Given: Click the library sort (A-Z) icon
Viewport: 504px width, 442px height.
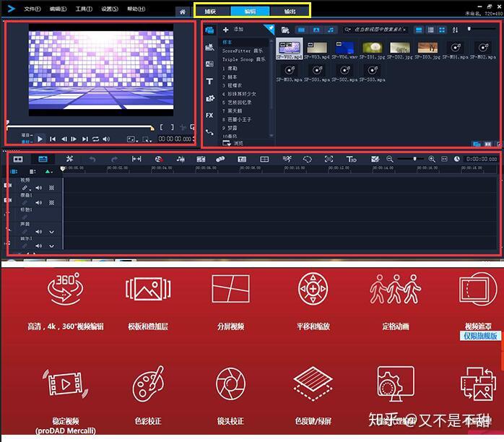Looking at the screenshot, I should pyautogui.click(x=455, y=30).
